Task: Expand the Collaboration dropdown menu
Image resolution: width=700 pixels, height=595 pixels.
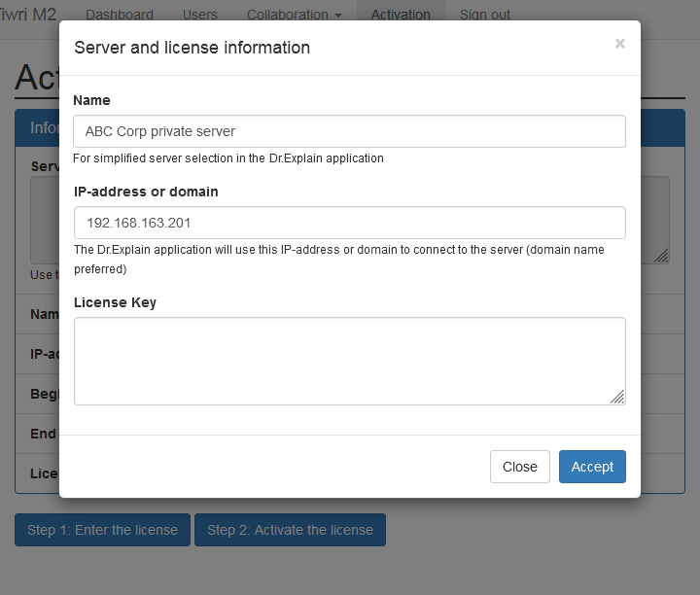Action: [295, 15]
